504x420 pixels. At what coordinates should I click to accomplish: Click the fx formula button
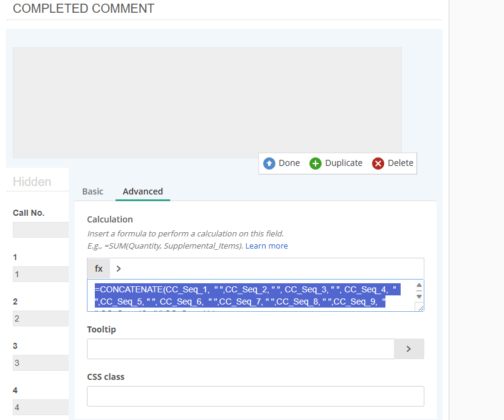tap(98, 269)
